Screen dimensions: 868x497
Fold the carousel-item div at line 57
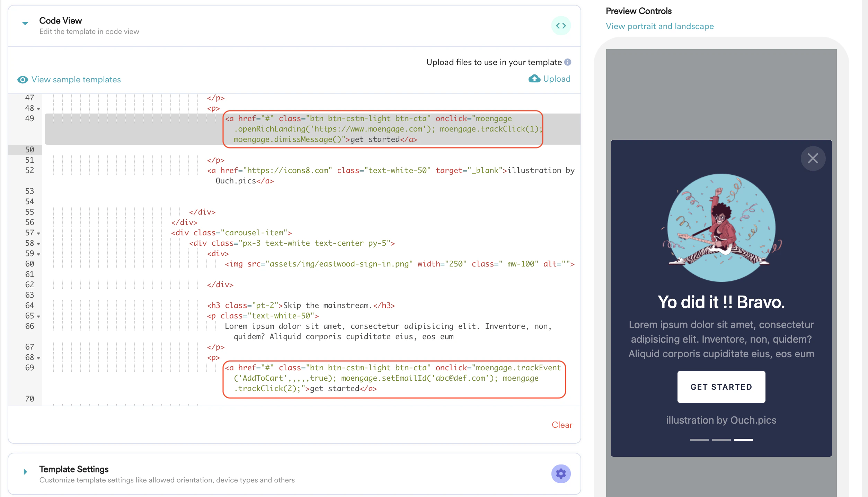pyautogui.click(x=38, y=233)
